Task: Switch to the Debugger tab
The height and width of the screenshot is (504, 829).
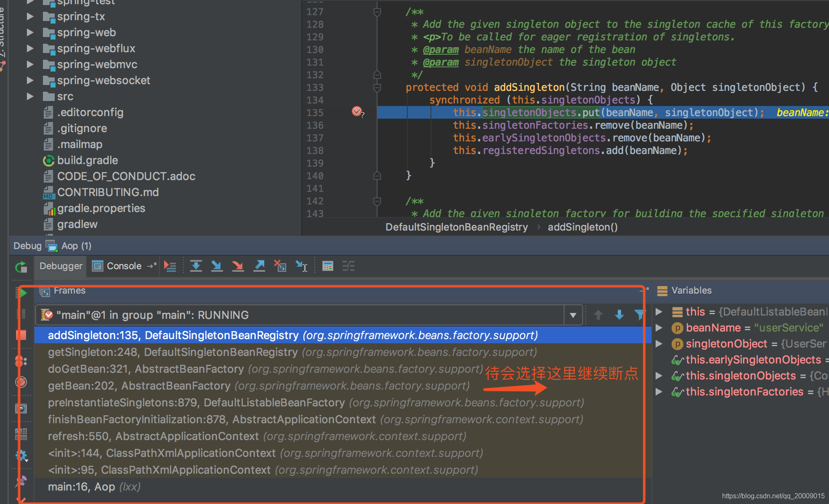Action: coord(61,266)
